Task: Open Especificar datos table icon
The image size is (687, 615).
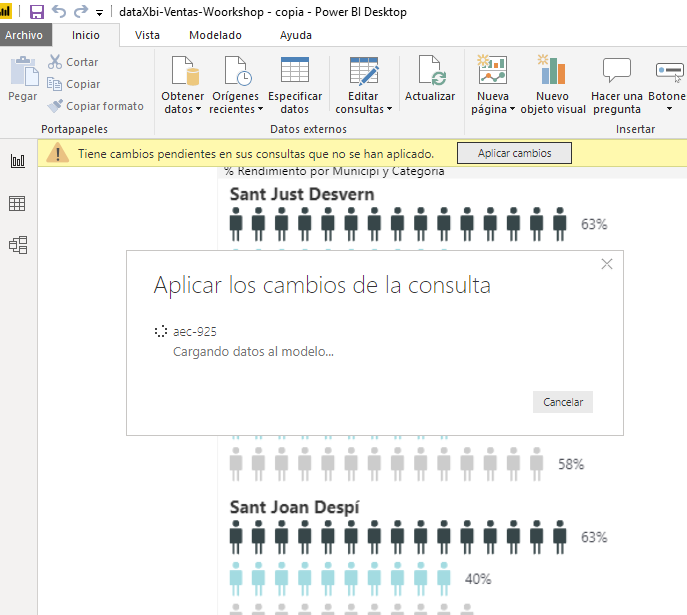Action: pyautogui.click(x=295, y=70)
